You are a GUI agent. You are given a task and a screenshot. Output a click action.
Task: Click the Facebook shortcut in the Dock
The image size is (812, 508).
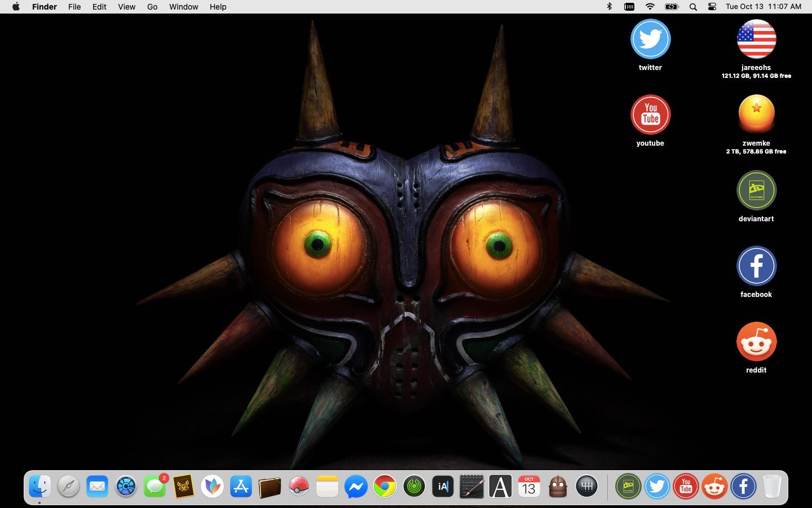pyautogui.click(x=743, y=486)
